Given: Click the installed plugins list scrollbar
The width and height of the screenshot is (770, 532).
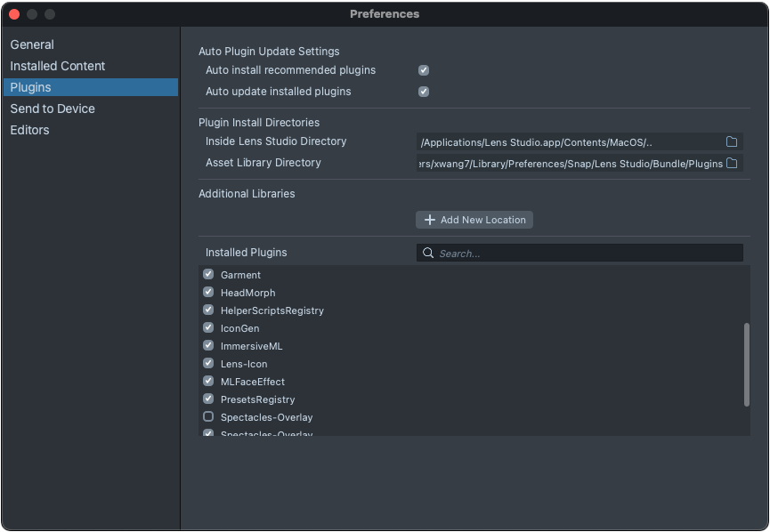Looking at the screenshot, I should click(x=746, y=365).
